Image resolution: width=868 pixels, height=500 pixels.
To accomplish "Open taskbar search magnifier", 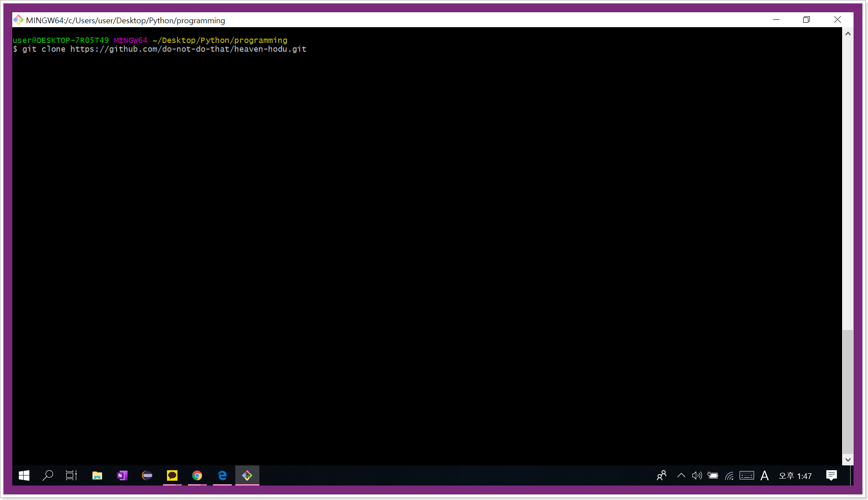I will pos(48,475).
